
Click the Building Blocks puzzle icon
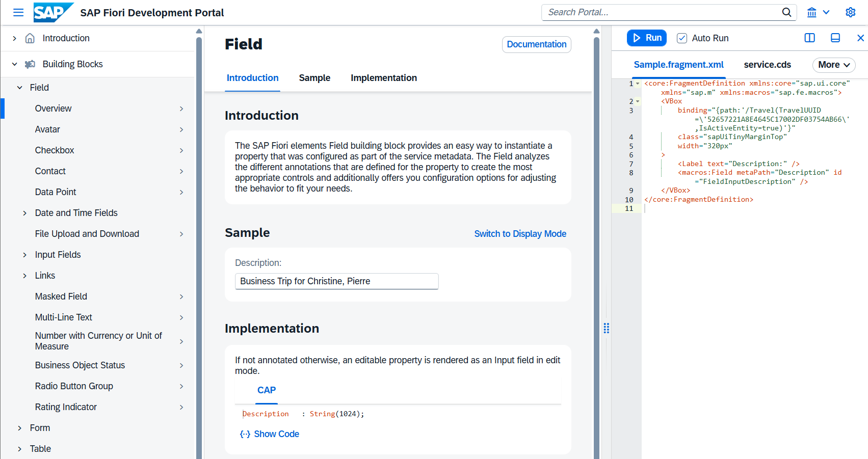pos(30,64)
